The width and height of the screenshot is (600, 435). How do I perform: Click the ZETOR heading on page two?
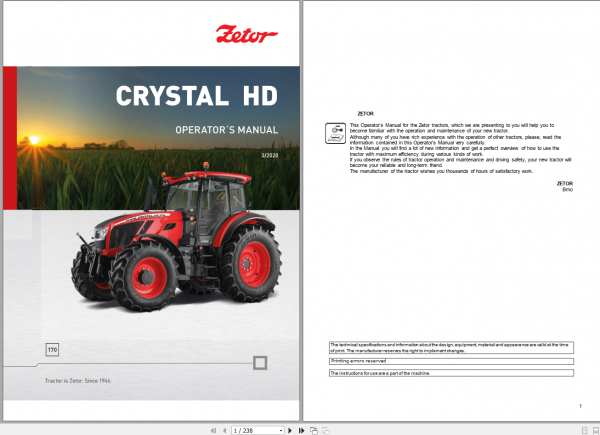365,114
